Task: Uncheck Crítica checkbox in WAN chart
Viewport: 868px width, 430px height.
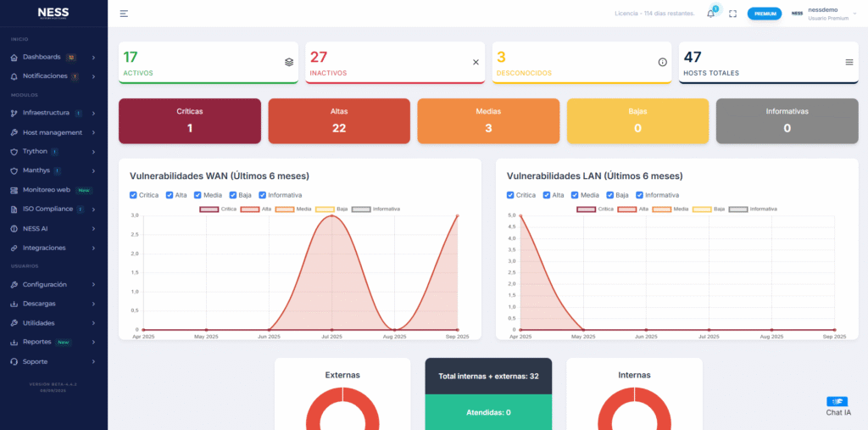Action: click(133, 195)
